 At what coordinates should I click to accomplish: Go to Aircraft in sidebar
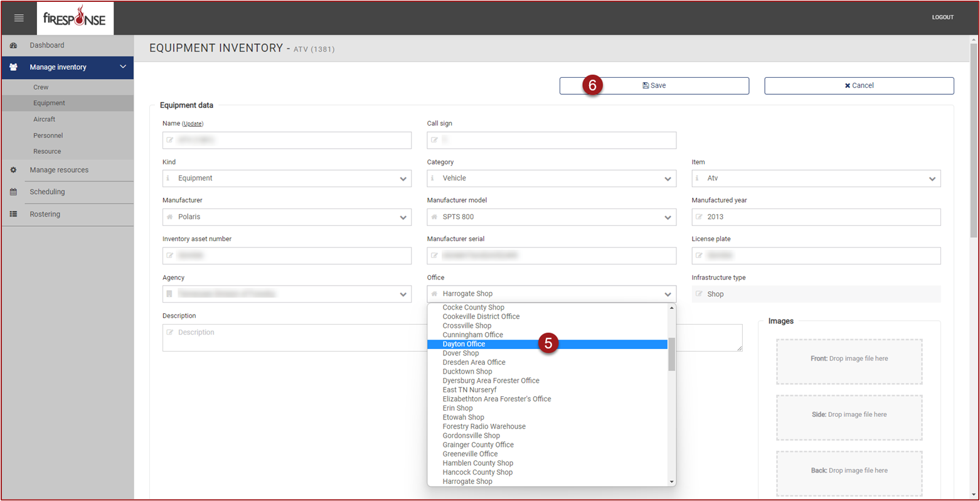44,119
